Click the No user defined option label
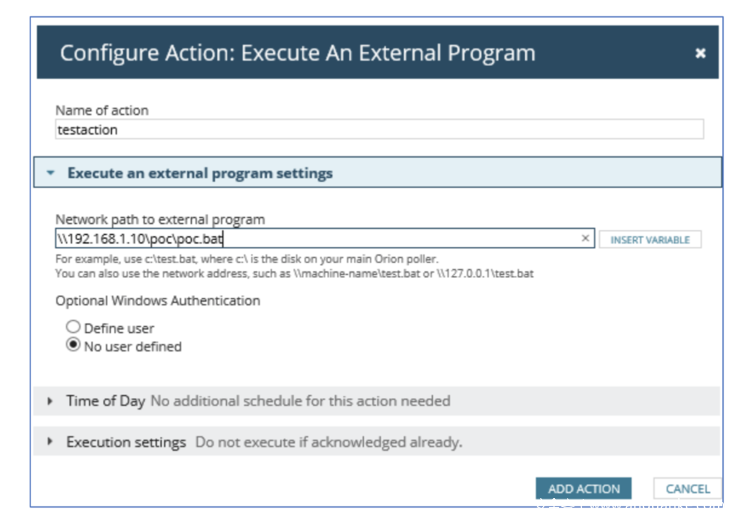Screen dimensions: 750x524 tap(133, 347)
